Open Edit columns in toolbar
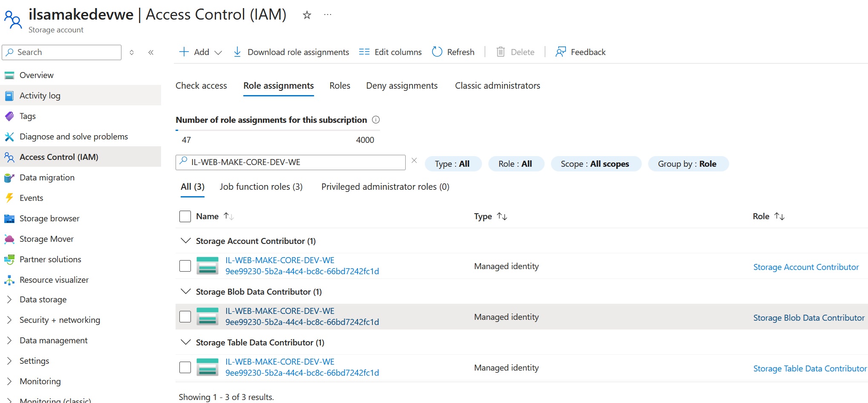868x403 pixels. [390, 52]
